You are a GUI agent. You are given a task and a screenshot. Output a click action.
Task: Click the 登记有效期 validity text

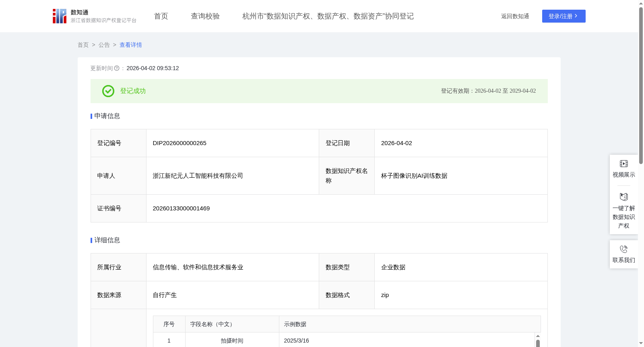pyautogui.click(x=488, y=91)
